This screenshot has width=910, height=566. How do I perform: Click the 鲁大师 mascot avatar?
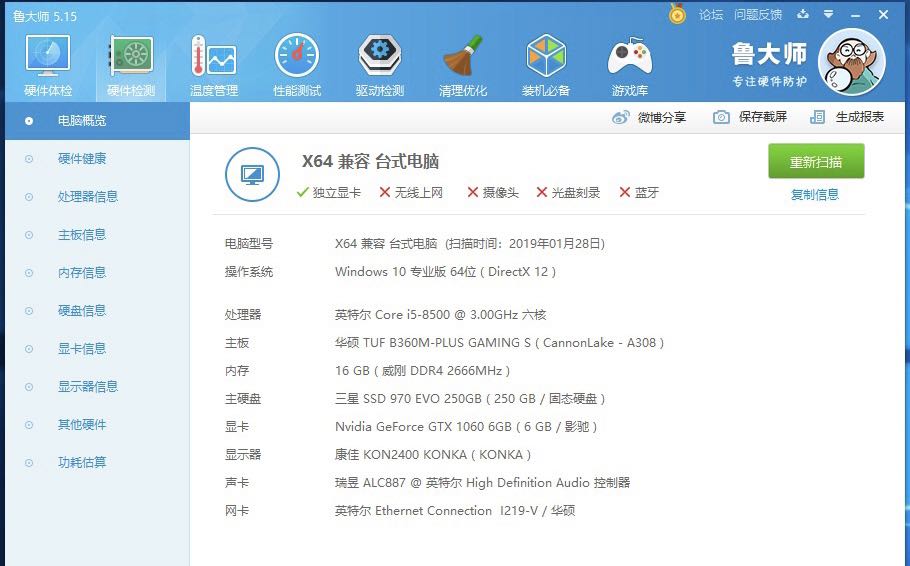(x=851, y=62)
